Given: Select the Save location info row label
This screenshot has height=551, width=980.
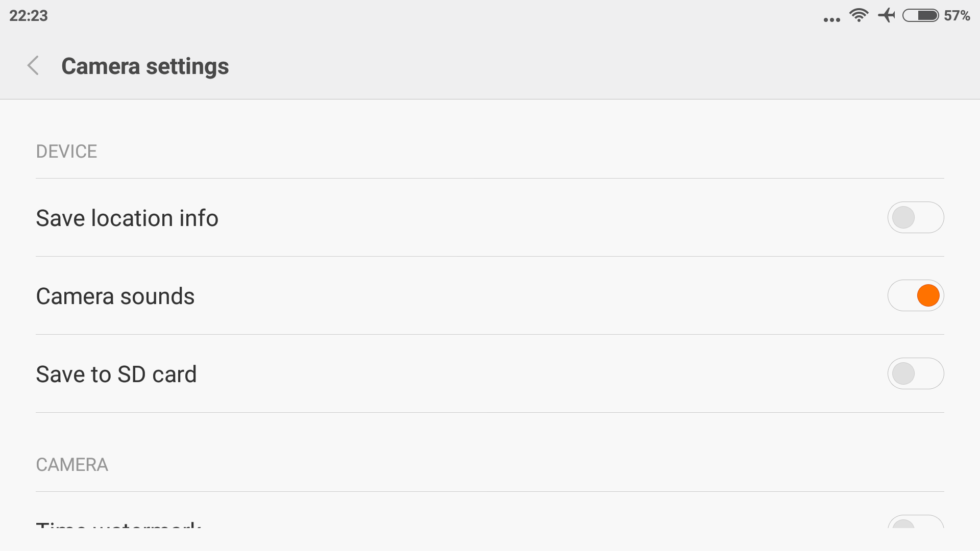Looking at the screenshot, I should pos(127,218).
